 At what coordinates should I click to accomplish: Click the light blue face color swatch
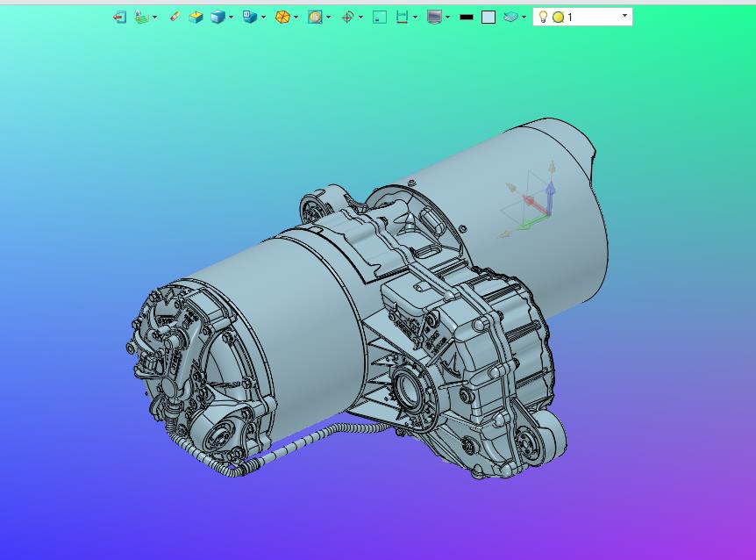(x=489, y=18)
